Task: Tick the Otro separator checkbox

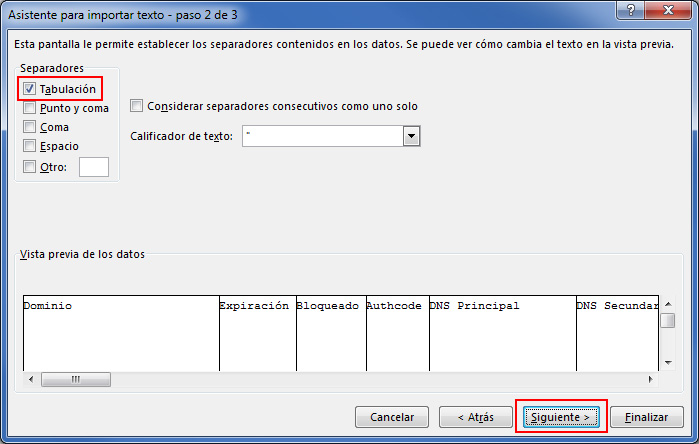Action: tap(29, 167)
